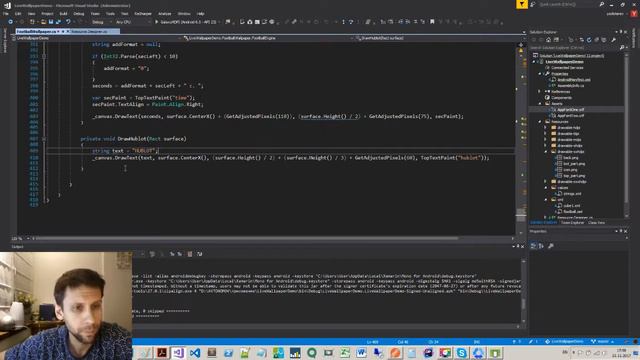Viewport: 640px width, 360px height.
Task: Open the LiveWallpaperDemo project navigation dropdown
Action: [97, 38]
